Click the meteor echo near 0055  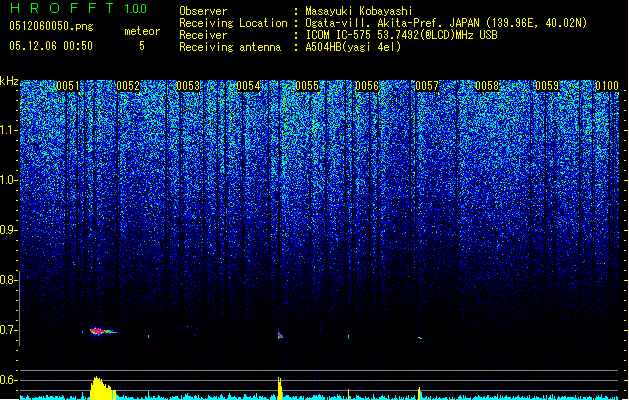click(x=280, y=335)
